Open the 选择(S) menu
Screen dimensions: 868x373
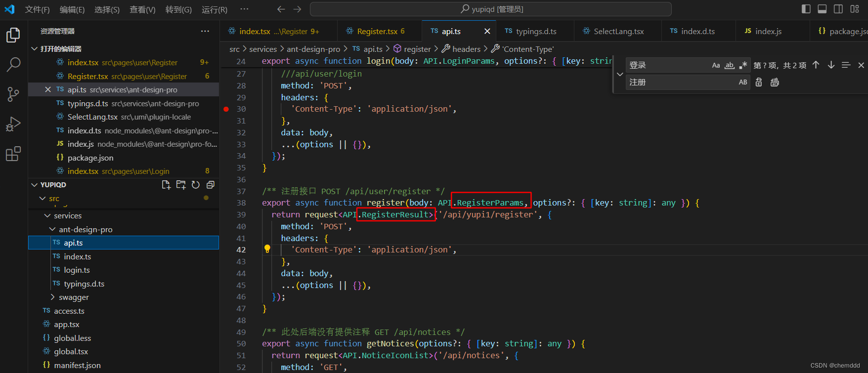pyautogui.click(x=107, y=9)
